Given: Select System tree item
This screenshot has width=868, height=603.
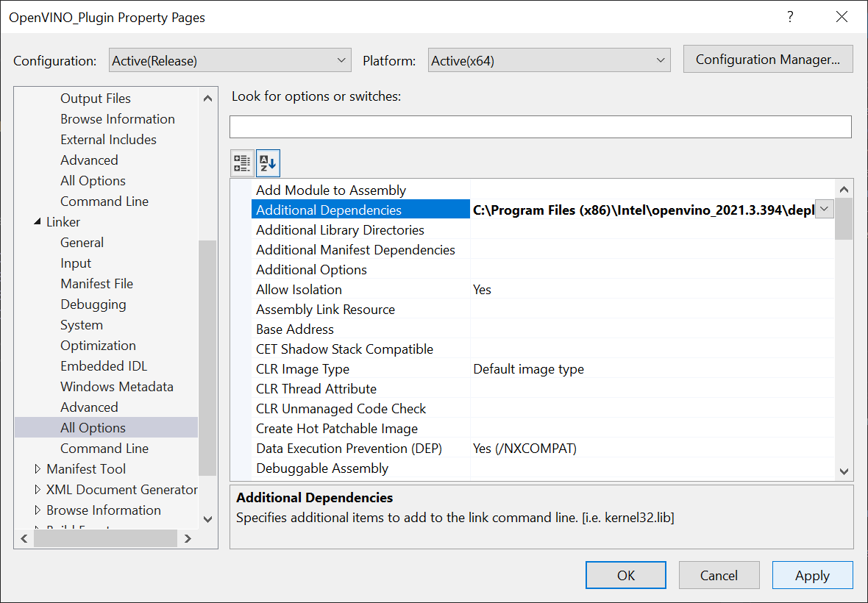Looking at the screenshot, I should [82, 325].
